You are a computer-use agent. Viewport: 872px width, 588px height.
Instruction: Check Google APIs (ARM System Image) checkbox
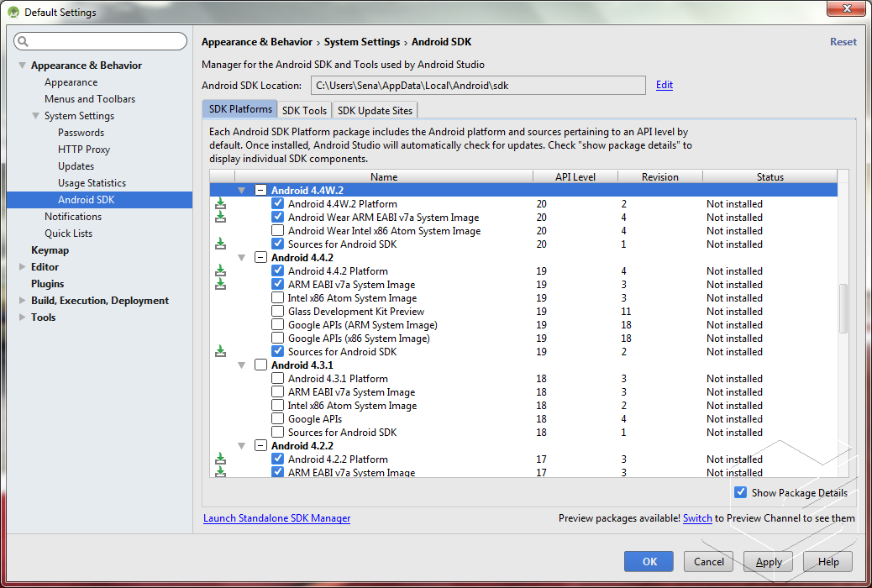[x=277, y=324]
